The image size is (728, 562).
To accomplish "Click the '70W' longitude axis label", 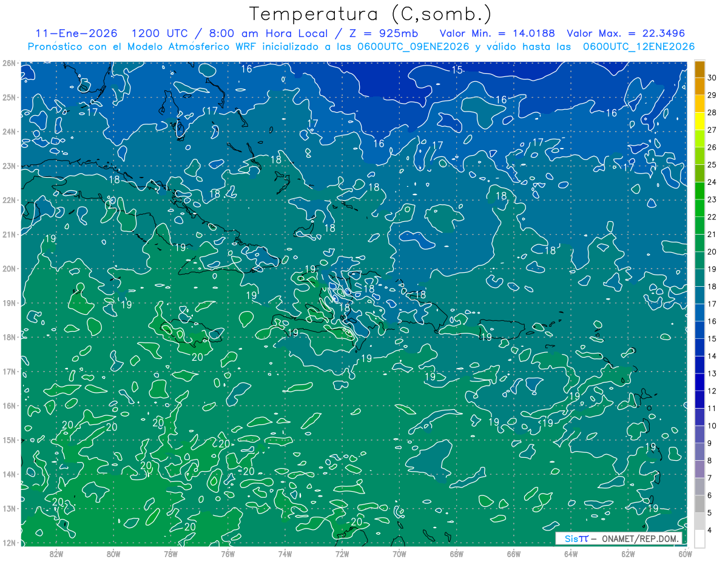I will pos(399,554).
